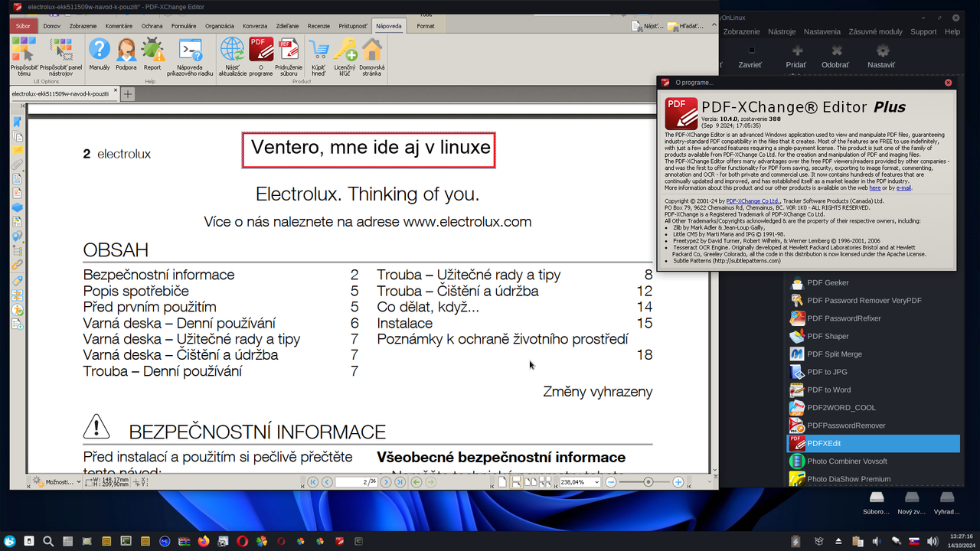Select Photo Combiner Vovsoft entry

873,461
